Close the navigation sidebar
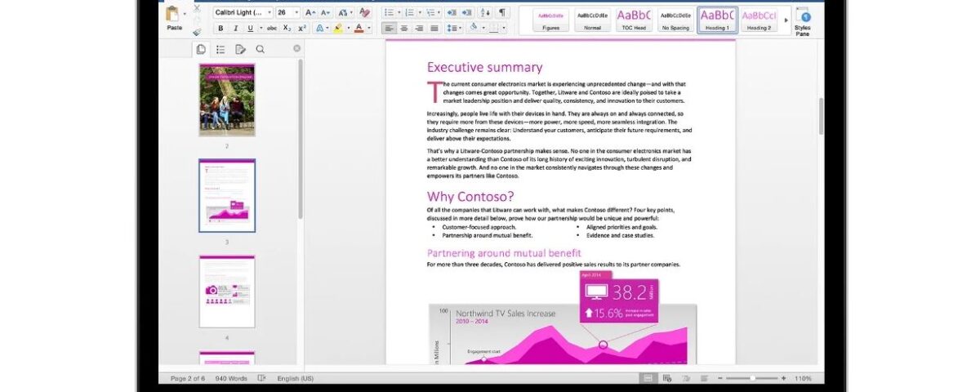The width and height of the screenshot is (980, 392). (296, 49)
